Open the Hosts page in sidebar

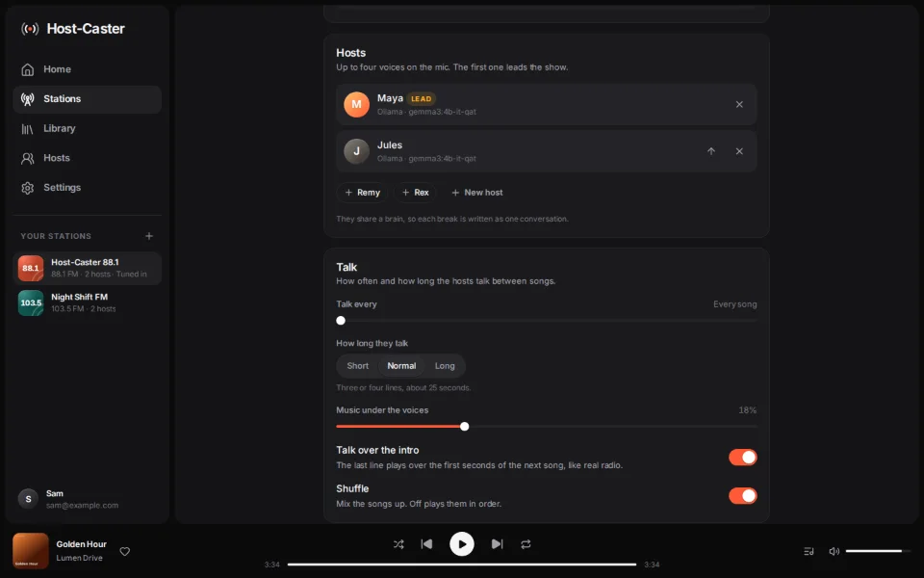click(x=88, y=158)
